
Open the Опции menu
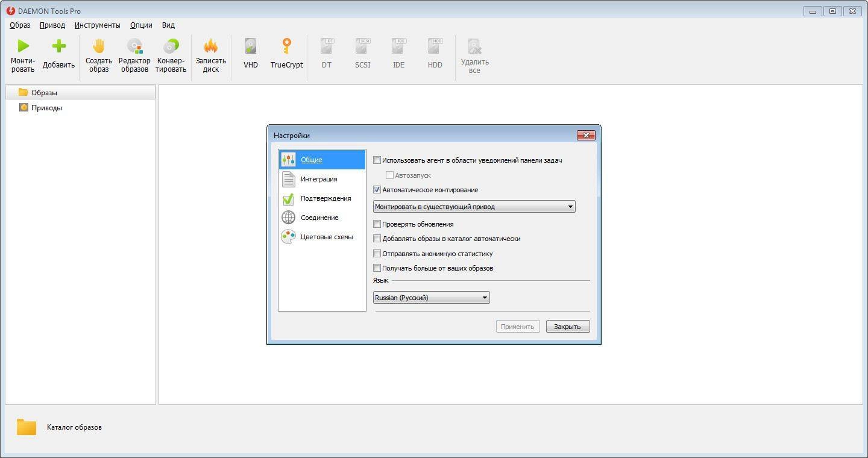point(141,25)
